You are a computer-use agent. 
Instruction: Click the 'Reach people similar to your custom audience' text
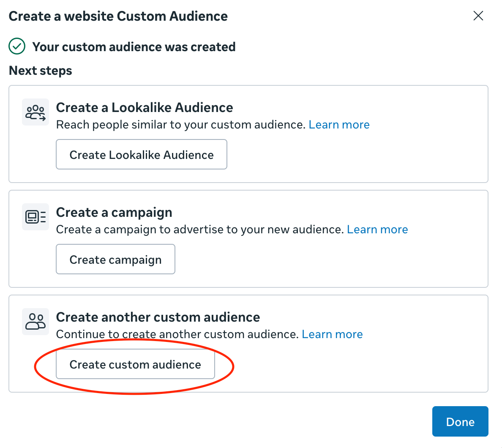180,125
